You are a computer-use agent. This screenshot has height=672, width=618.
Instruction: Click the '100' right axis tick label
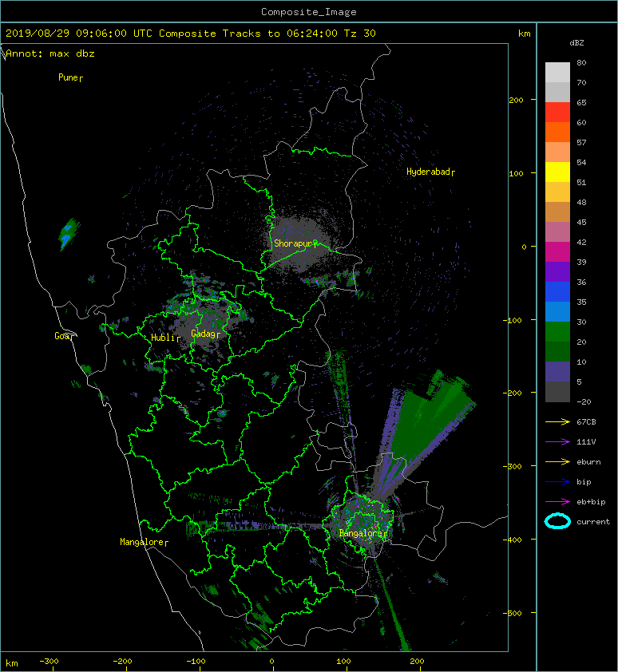point(516,173)
